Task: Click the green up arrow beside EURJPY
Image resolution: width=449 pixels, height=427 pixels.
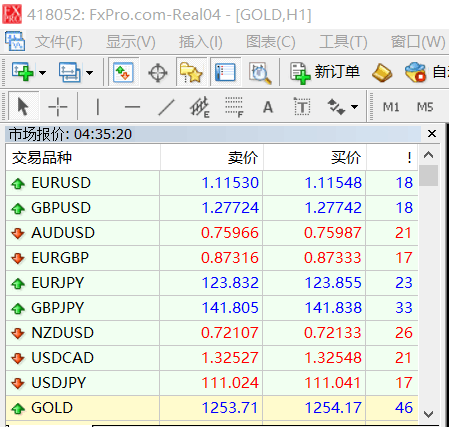Action: [18, 283]
